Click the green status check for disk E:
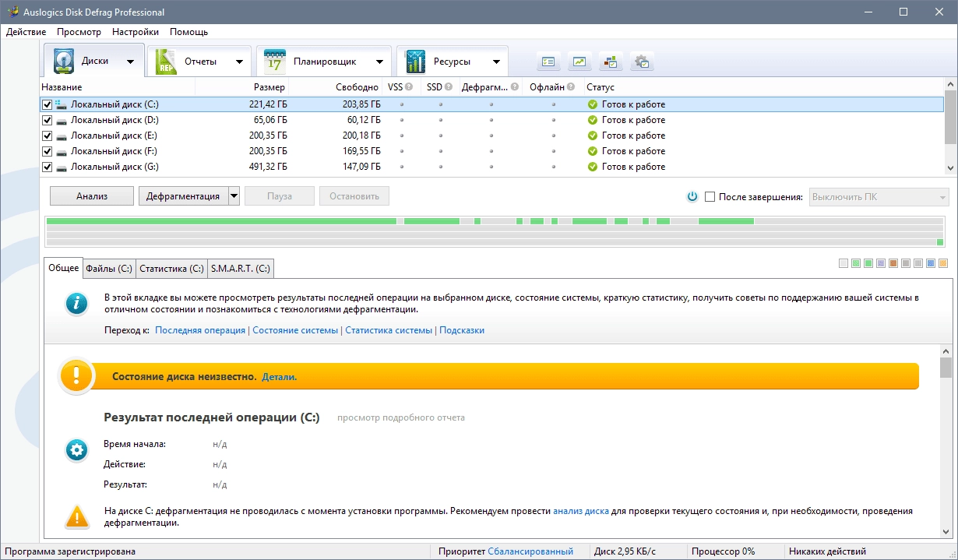958x560 pixels. tap(593, 136)
